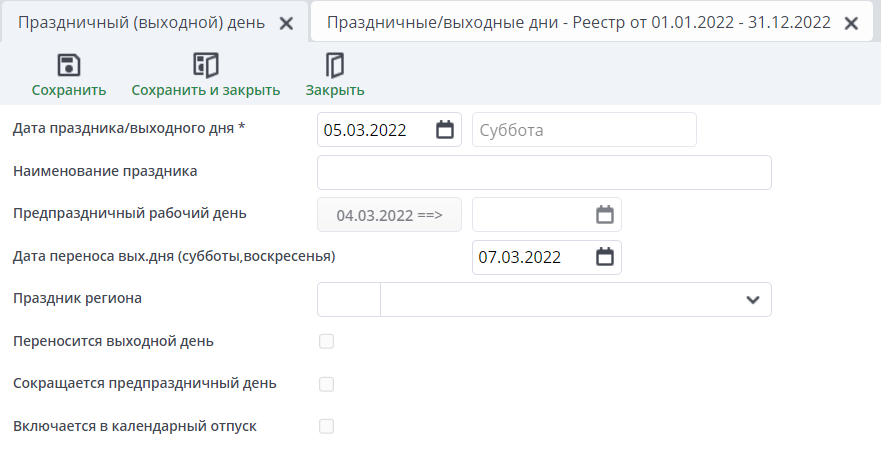Click the region code input box
Viewport: 881px width, 451px height.
tap(348, 299)
